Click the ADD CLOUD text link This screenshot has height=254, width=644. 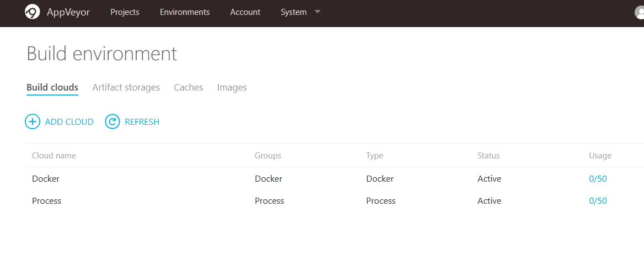tap(69, 121)
